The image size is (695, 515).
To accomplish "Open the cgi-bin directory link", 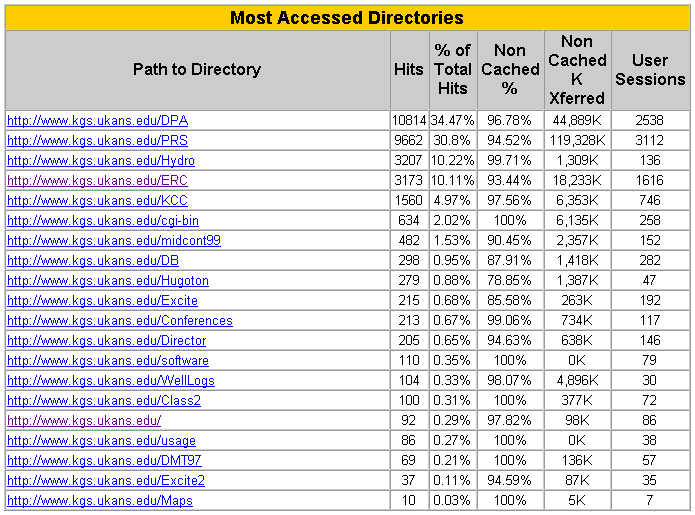I will (x=103, y=220).
